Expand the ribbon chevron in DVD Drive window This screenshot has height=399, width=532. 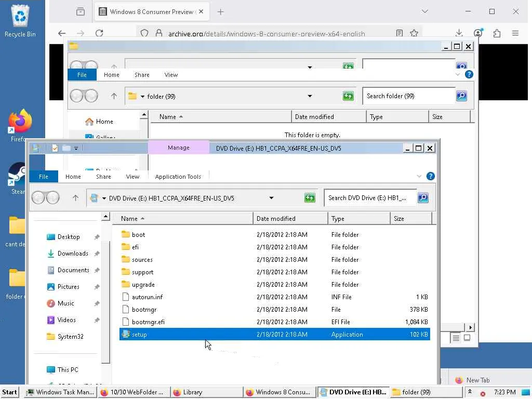tap(419, 176)
